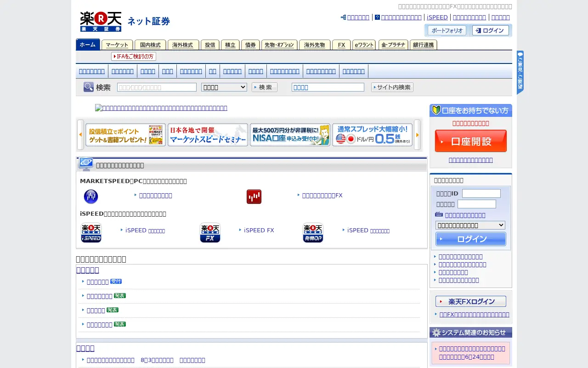Open the blue MarketSpeed app icon

coord(91,197)
